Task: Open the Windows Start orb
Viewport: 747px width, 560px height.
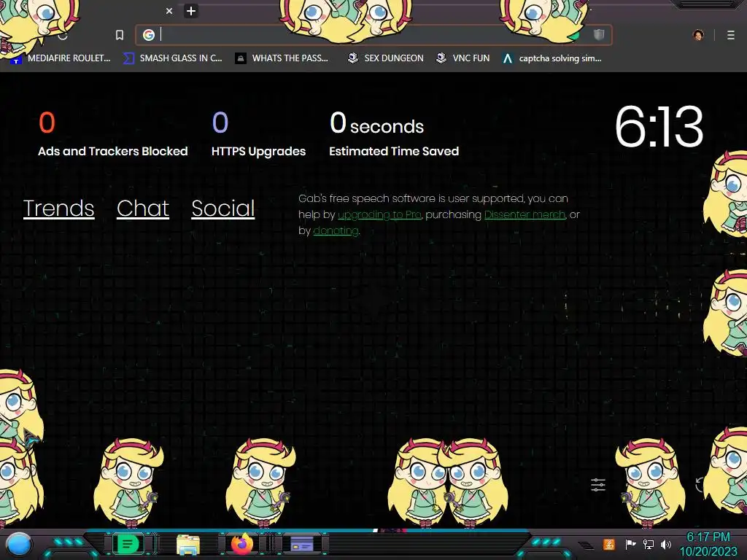Action: [x=18, y=545]
